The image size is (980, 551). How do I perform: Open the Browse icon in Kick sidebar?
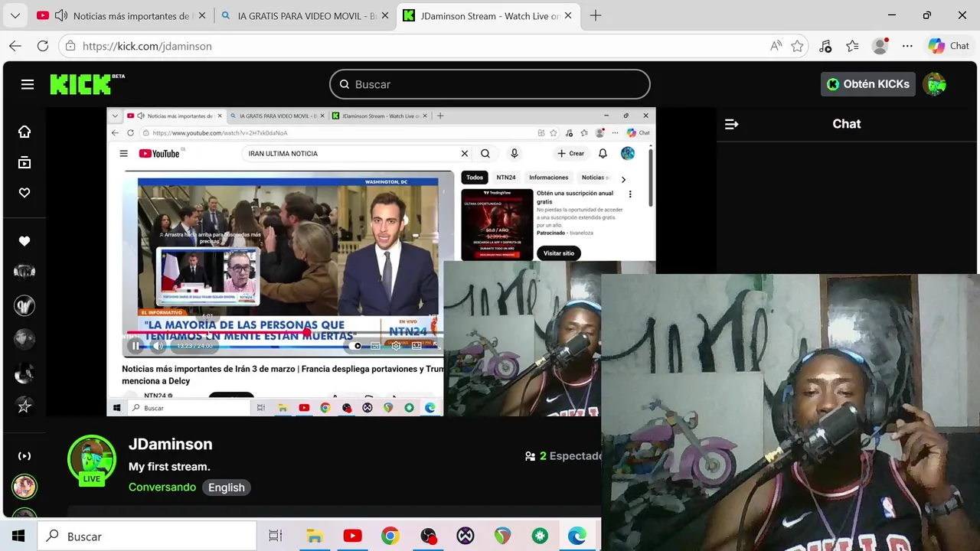[24, 162]
